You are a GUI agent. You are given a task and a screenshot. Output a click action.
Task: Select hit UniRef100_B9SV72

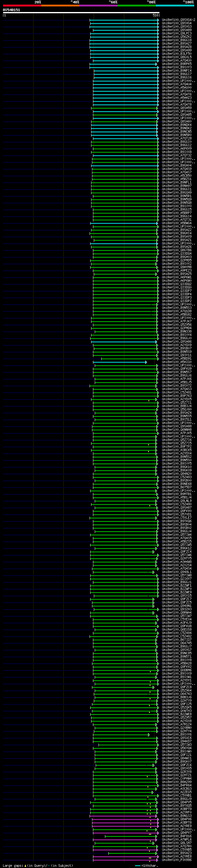(177, 386)
